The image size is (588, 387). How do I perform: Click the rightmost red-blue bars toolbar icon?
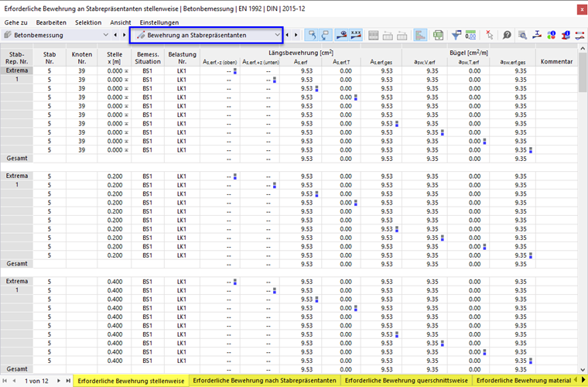(579, 36)
